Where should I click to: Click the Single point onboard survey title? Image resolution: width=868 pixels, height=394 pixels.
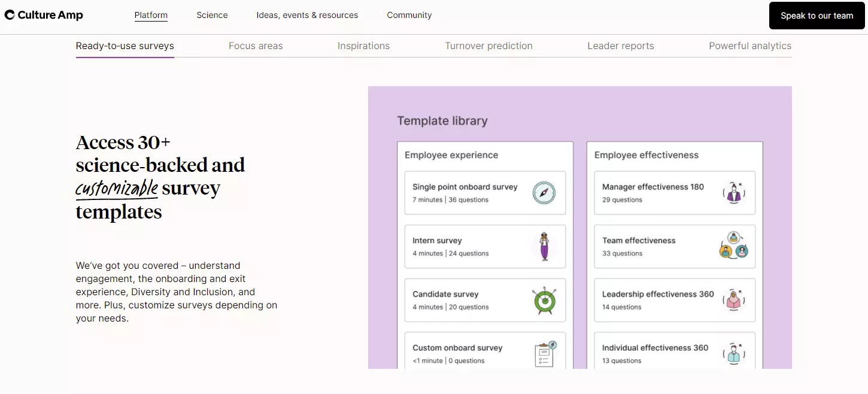[465, 187]
